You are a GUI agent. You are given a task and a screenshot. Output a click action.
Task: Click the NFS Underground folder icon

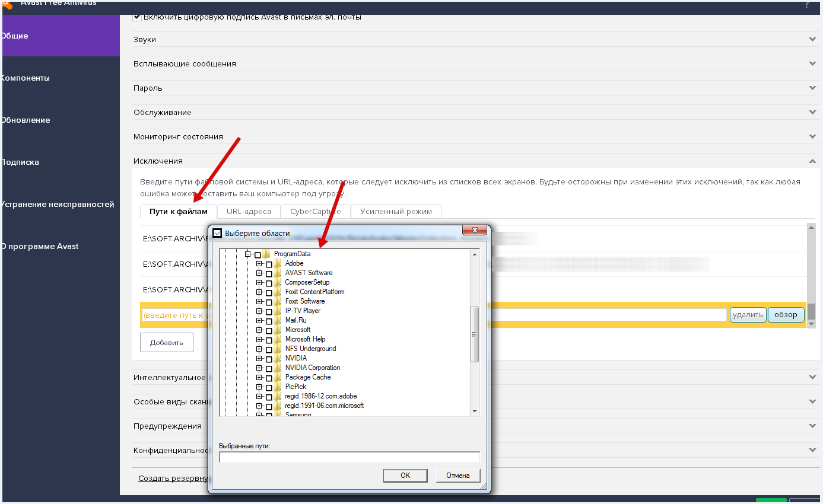pos(278,349)
